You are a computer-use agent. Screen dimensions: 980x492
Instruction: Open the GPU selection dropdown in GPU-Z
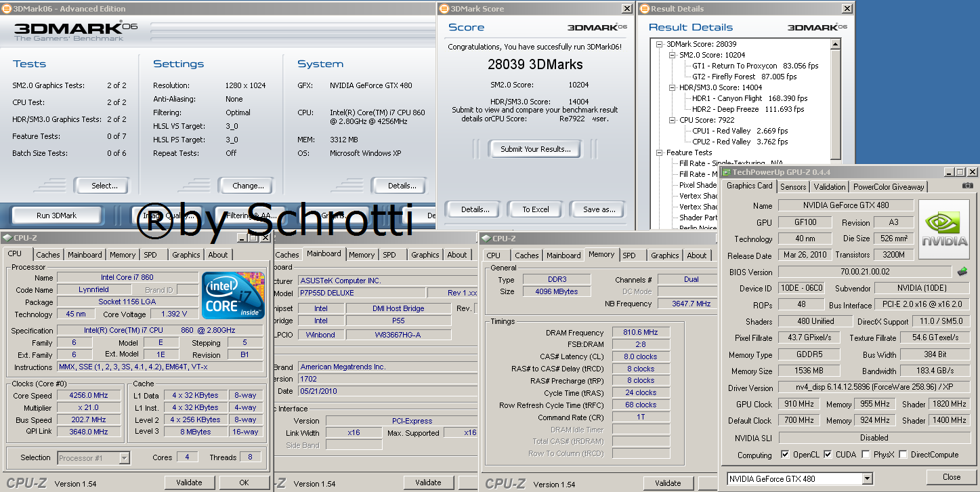tap(867, 479)
